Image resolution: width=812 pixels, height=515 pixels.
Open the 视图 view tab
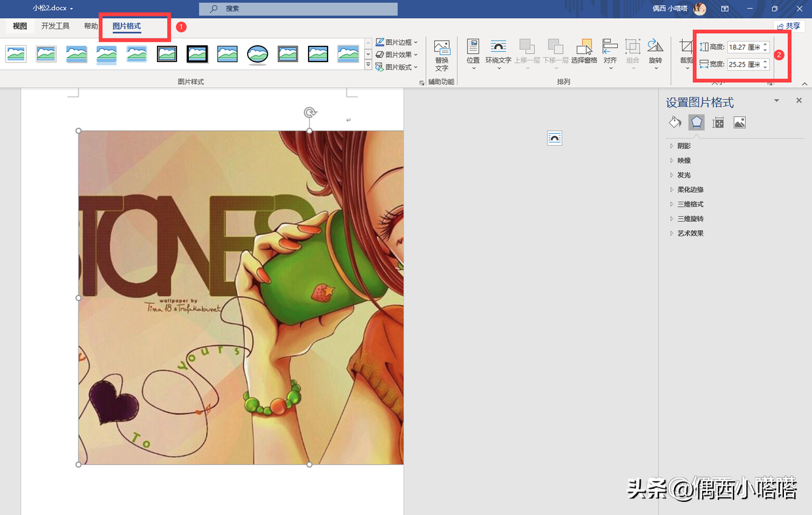point(20,26)
